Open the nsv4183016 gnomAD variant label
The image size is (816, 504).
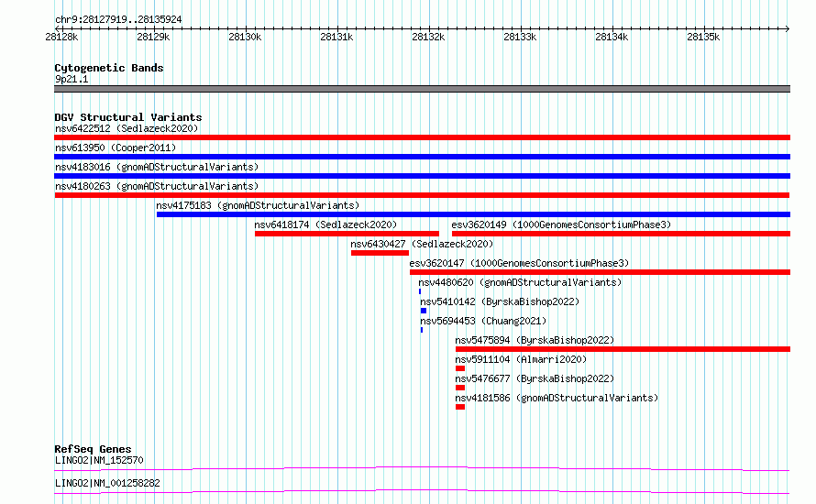click(x=157, y=167)
